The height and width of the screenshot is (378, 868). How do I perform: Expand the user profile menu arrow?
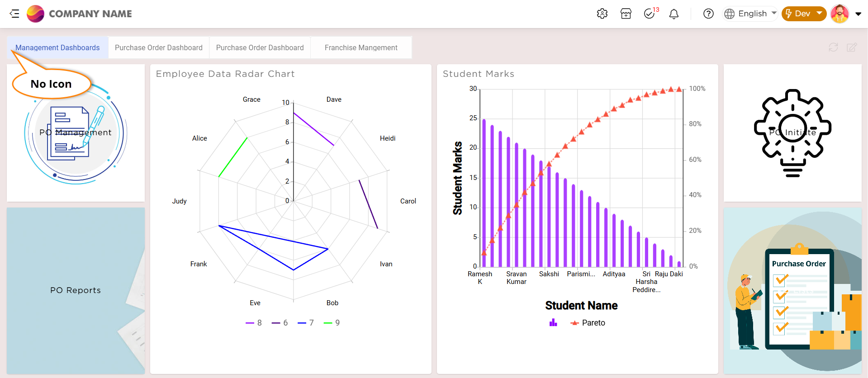tap(858, 14)
